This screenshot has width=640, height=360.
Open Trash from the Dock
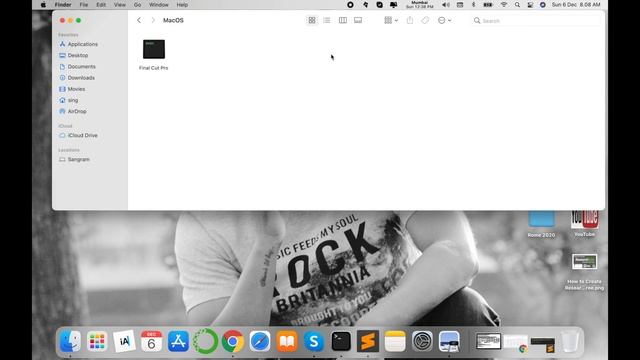570,341
